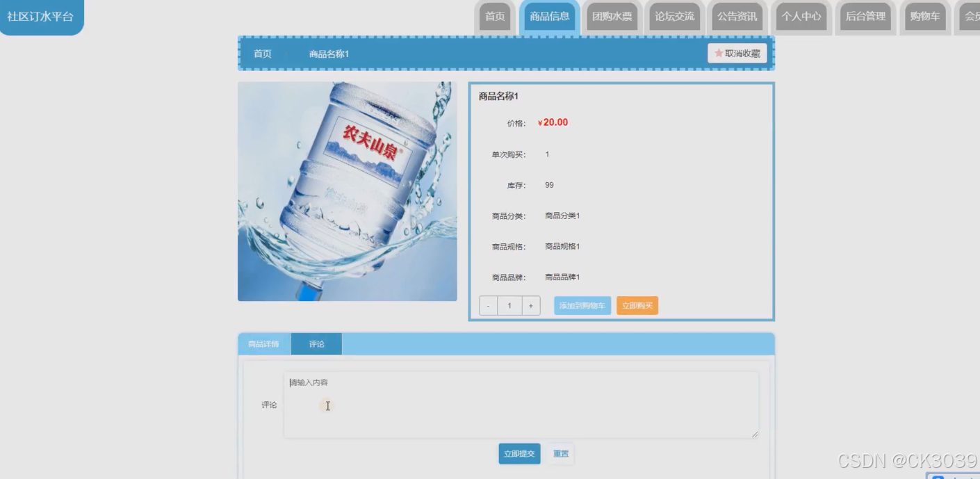The width and height of the screenshot is (980, 479).
Task: Click the 重置 button
Action: [x=561, y=454]
